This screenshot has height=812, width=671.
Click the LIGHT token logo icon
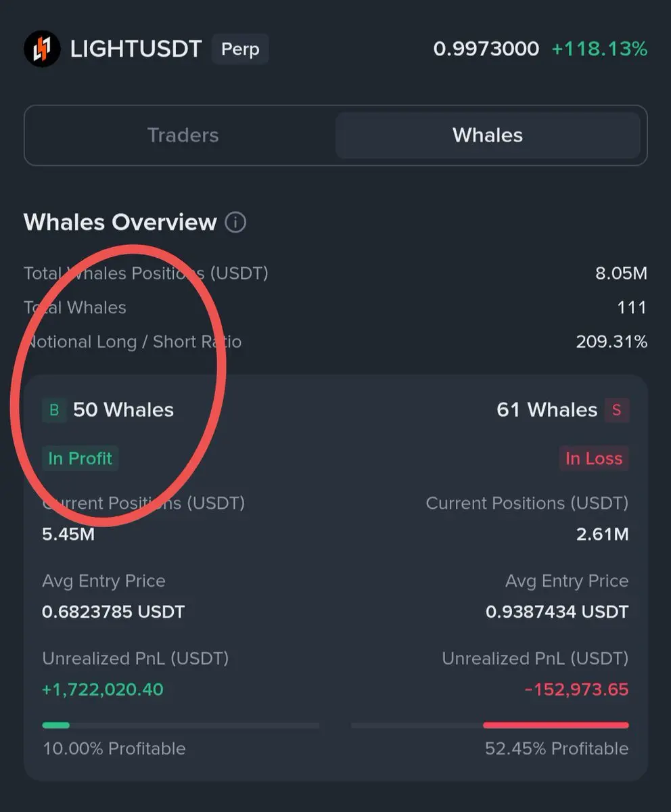[x=42, y=49]
